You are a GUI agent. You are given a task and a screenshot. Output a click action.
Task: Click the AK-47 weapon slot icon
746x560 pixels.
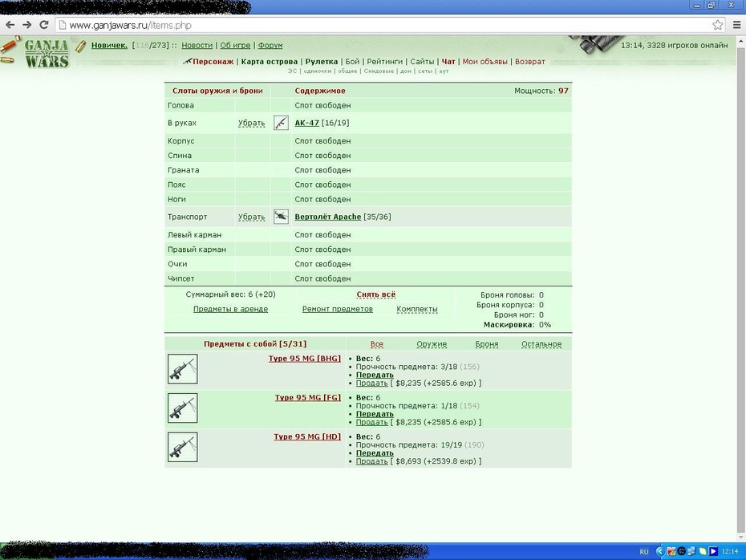pos(281,123)
